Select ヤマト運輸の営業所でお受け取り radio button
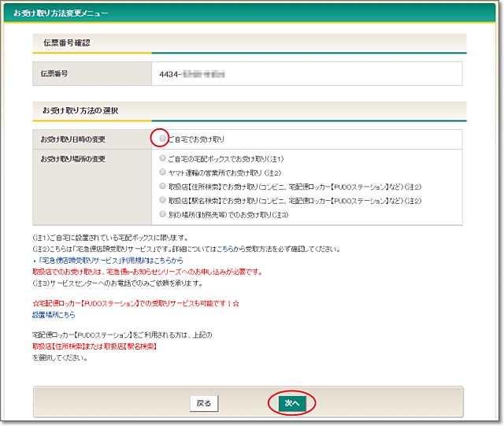This screenshot has height=426, width=504. coord(163,172)
